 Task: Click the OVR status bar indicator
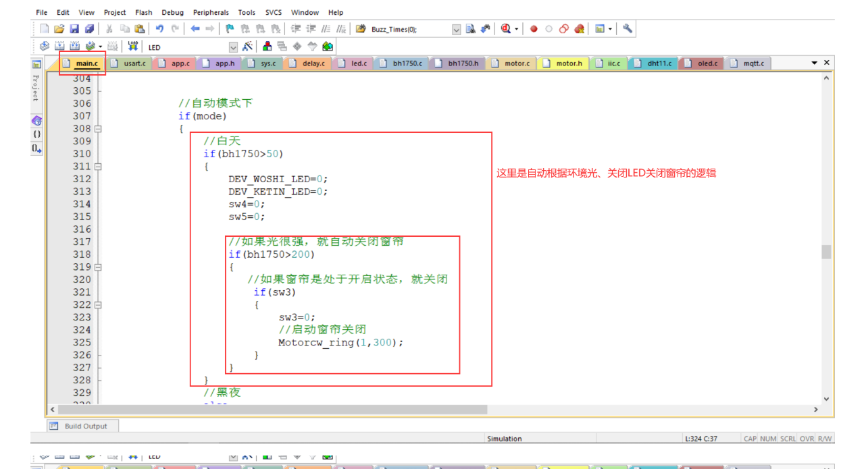click(x=807, y=439)
